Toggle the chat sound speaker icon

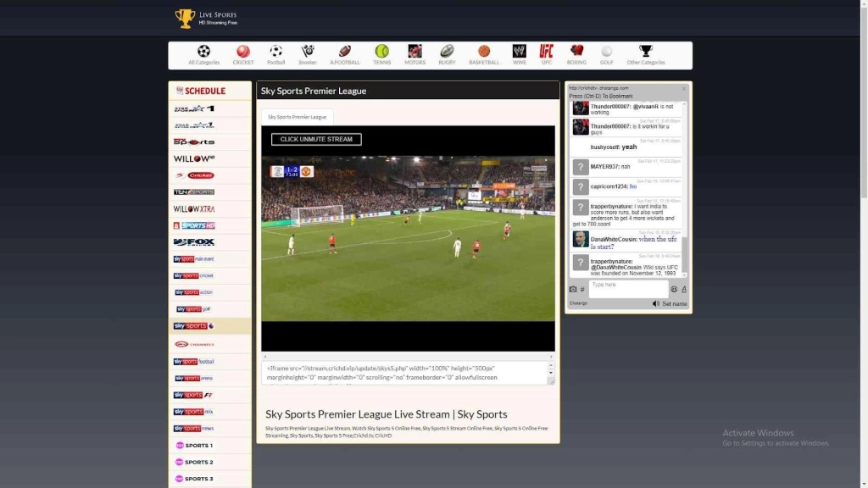click(x=656, y=304)
